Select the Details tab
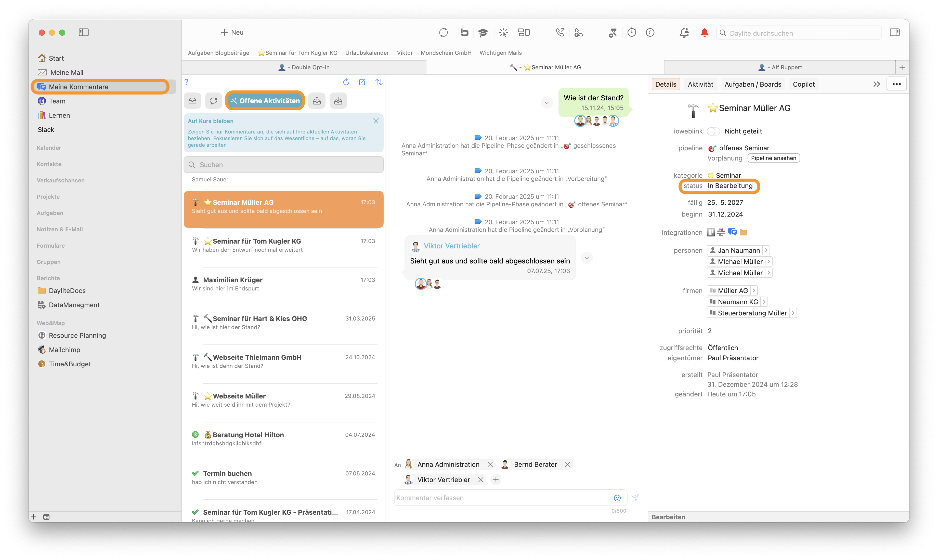The image size is (938, 560). click(666, 84)
